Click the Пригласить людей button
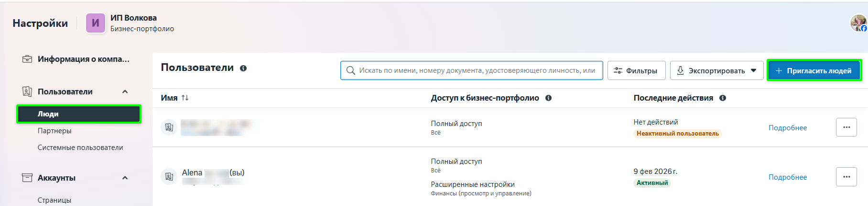 tap(814, 70)
